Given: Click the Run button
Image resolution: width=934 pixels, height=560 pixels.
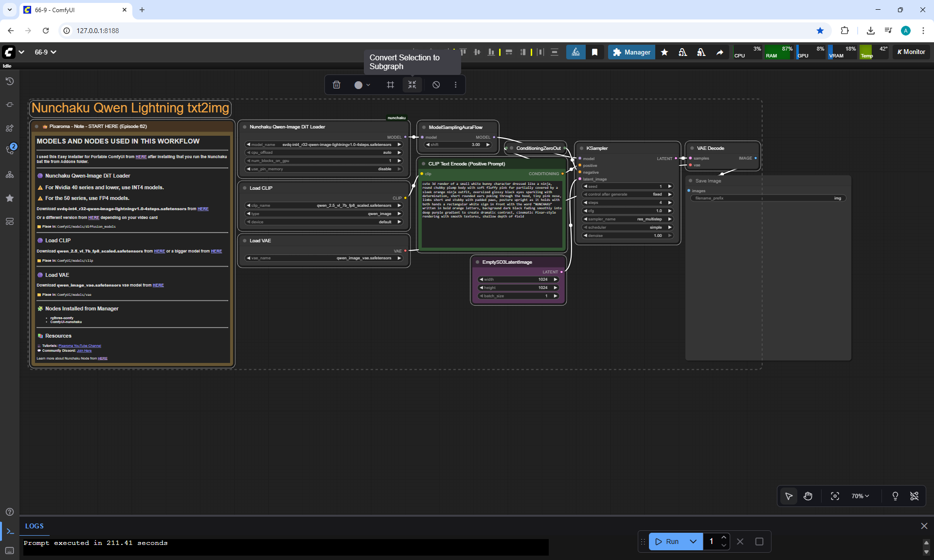Looking at the screenshot, I should (x=667, y=542).
